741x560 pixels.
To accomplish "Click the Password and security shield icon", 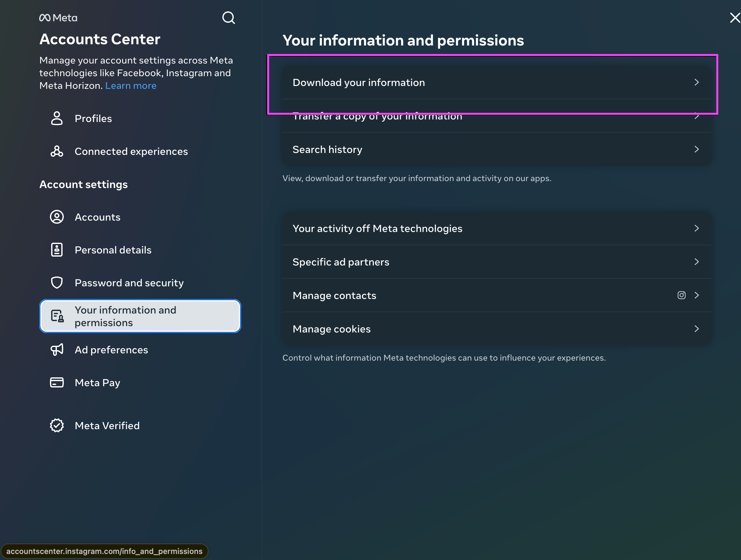I will point(57,283).
